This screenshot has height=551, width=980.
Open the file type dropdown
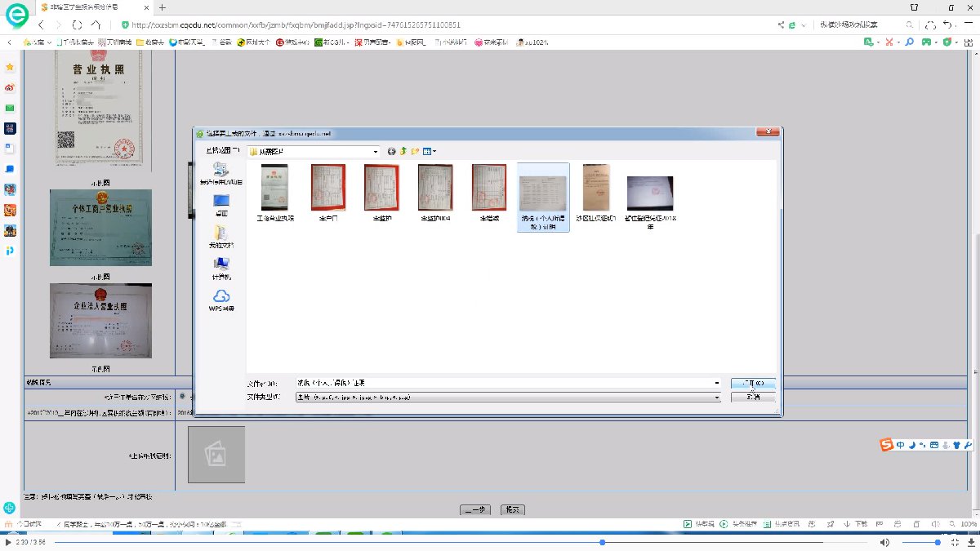(x=717, y=397)
